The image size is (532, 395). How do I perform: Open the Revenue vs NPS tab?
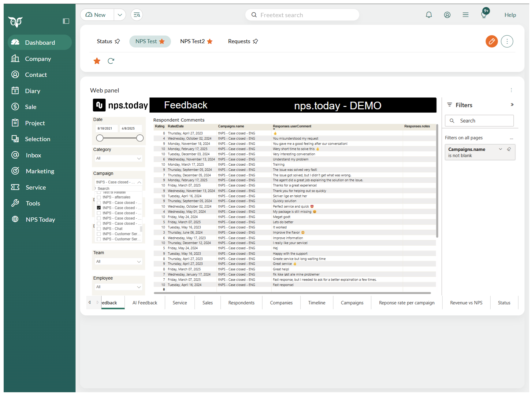coord(466,303)
